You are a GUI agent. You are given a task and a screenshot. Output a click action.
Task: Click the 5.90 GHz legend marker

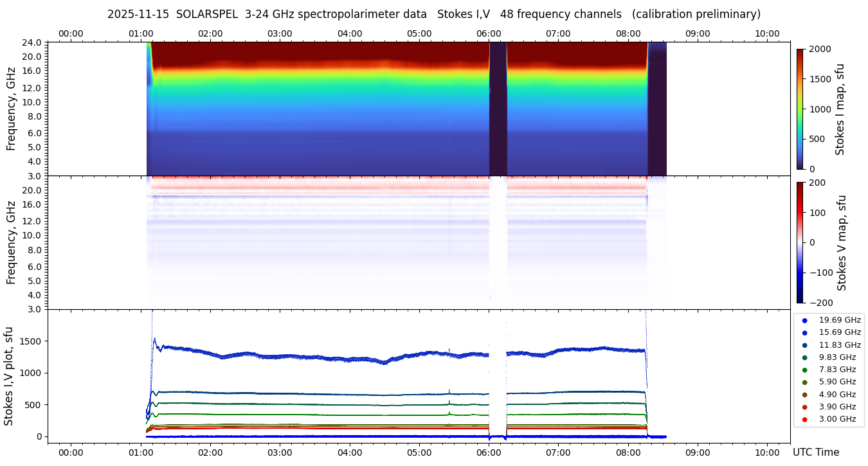tap(804, 382)
